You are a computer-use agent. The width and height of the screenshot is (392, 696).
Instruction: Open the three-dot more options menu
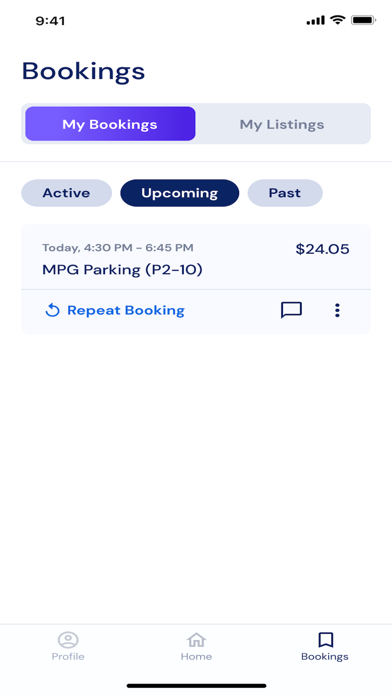[x=337, y=310]
